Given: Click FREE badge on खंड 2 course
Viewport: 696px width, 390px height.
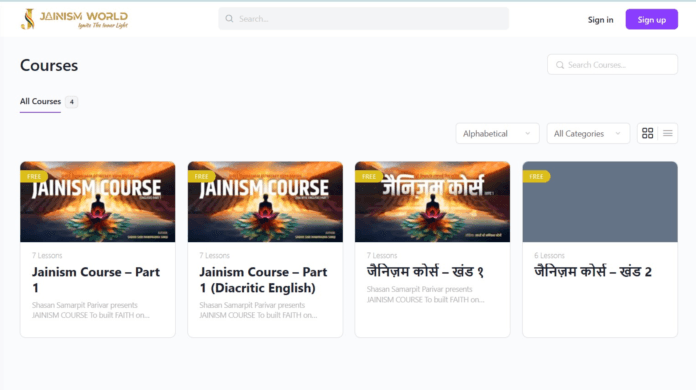Looking at the screenshot, I should pyautogui.click(x=536, y=177).
